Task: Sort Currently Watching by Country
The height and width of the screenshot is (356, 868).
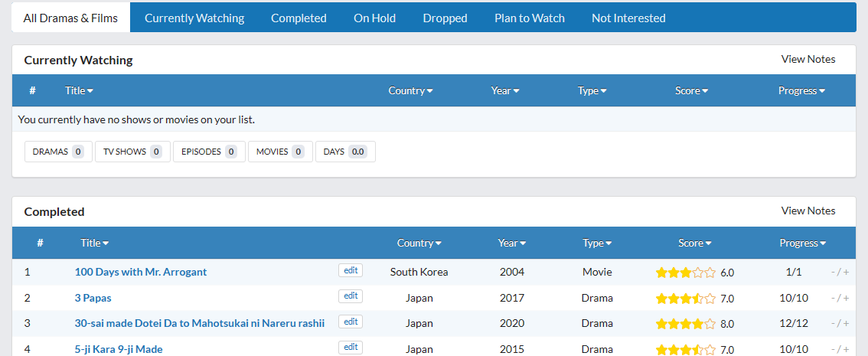Action: (411, 91)
